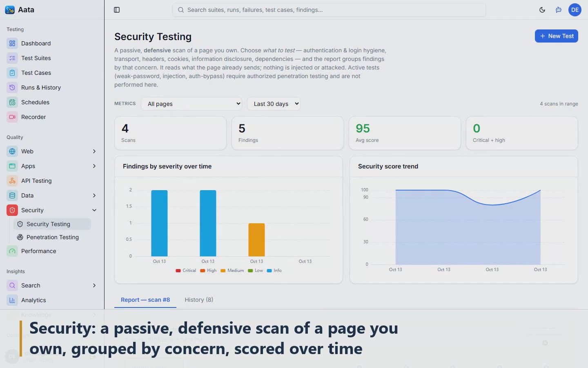The height and width of the screenshot is (368, 588).
Task: Open Test Suites from its list icon
Action: click(x=12, y=58)
